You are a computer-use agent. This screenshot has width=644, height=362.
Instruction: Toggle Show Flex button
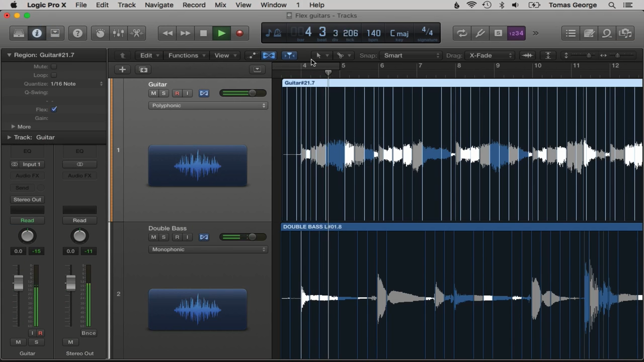click(x=269, y=55)
